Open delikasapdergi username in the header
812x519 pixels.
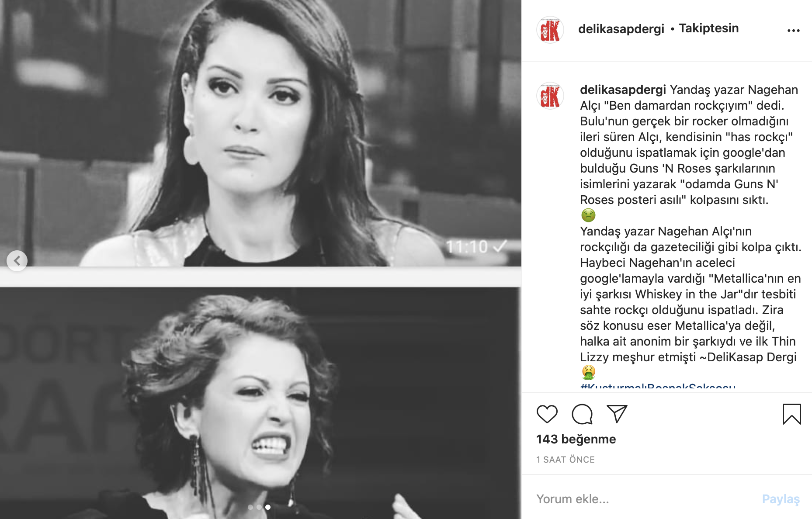point(621,29)
